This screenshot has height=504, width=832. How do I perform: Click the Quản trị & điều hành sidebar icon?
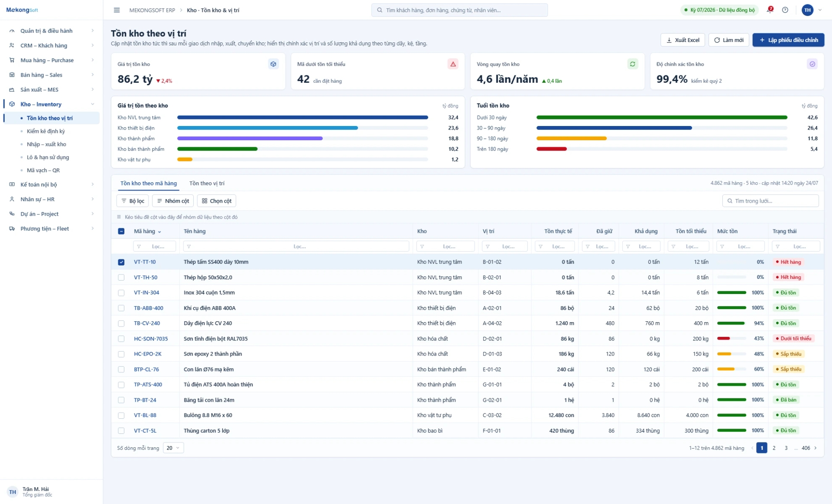click(12, 31)
